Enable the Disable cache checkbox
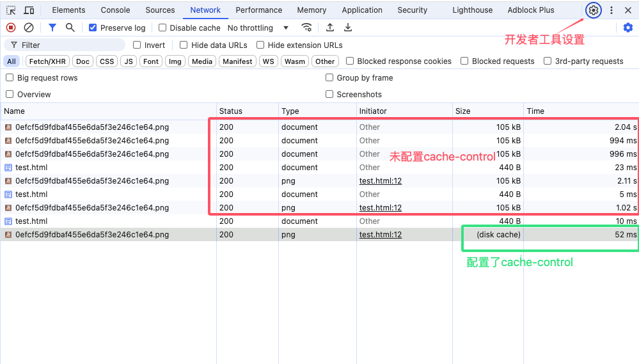The height and width of the screenshot is (364, 639). (162, 28)
